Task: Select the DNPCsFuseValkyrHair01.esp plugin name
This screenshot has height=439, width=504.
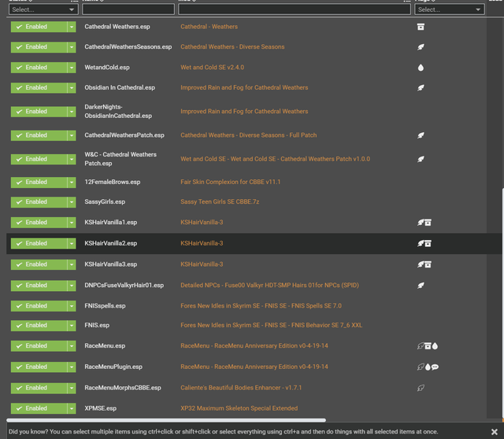Action: pyautogui.click(x=124, y=285)
